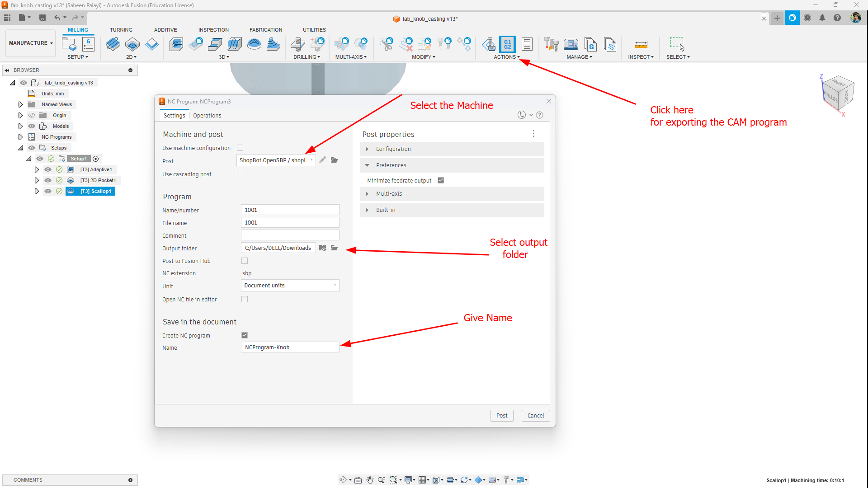
Task: Expand the Built-in section
Action: (x=452, y=210)
